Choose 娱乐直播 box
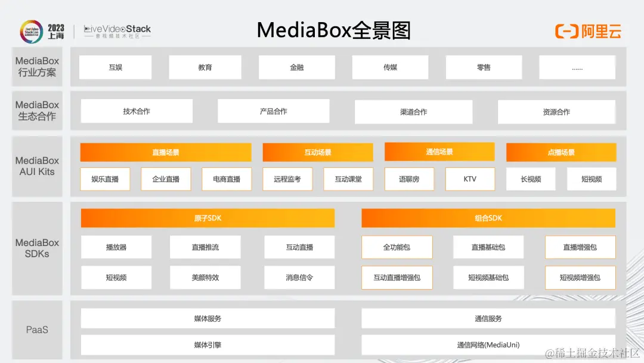The width and height of the screenshot is (644, 363). (x=105, y=179)
